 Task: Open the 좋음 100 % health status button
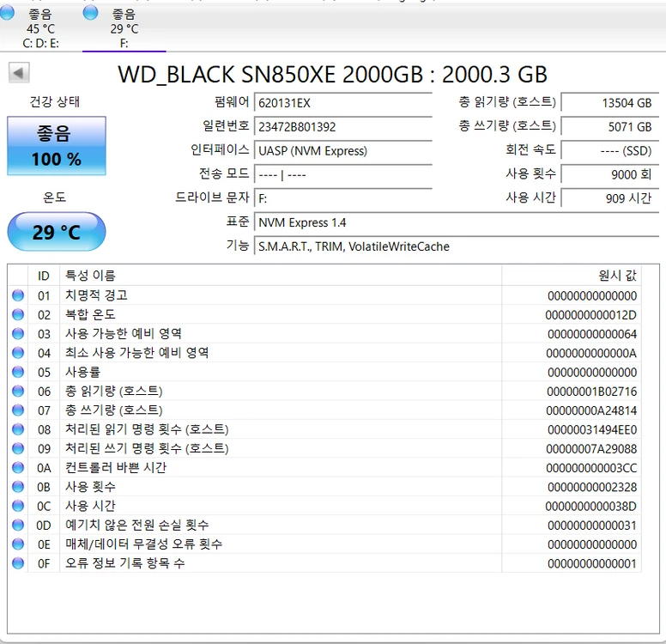click(57, 146)
